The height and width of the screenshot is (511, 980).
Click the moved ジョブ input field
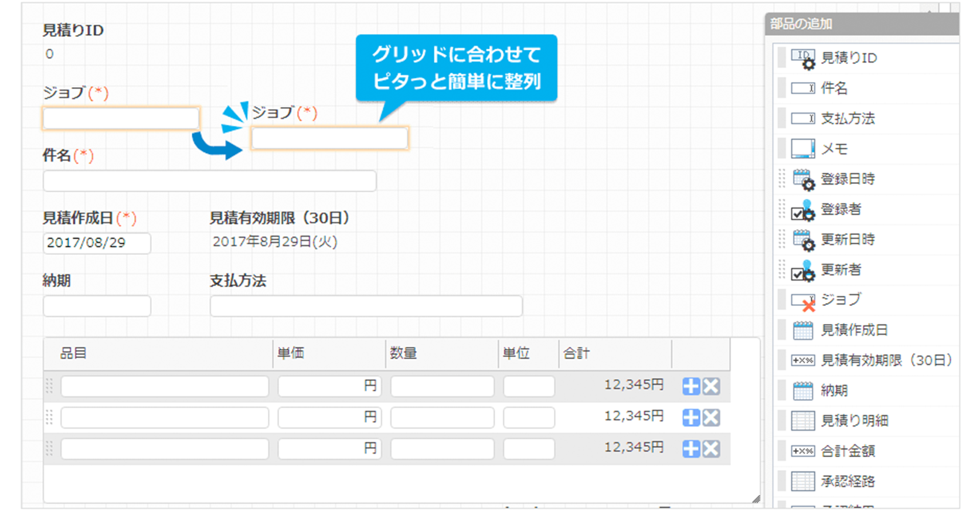point(329,139)
